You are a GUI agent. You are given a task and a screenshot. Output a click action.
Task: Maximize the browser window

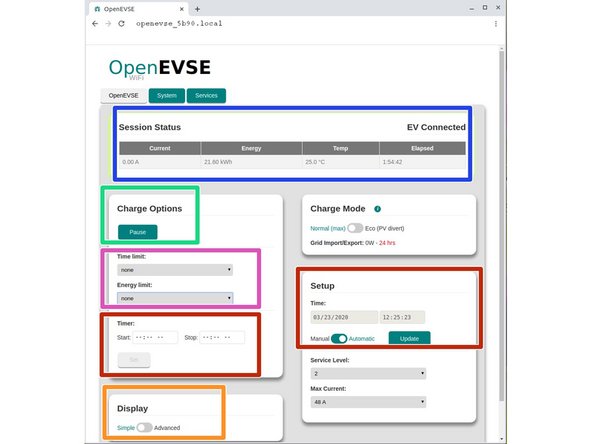(x=485, y=8)
